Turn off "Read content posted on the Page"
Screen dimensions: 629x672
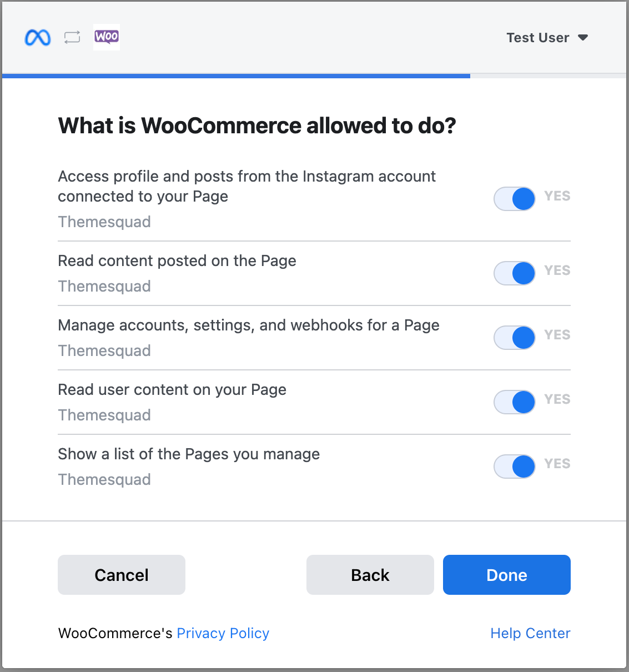click(x=514, y=273)
